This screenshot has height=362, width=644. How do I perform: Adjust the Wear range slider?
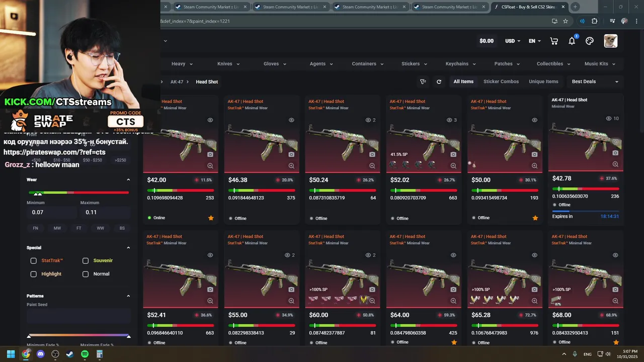pos(78,193)
